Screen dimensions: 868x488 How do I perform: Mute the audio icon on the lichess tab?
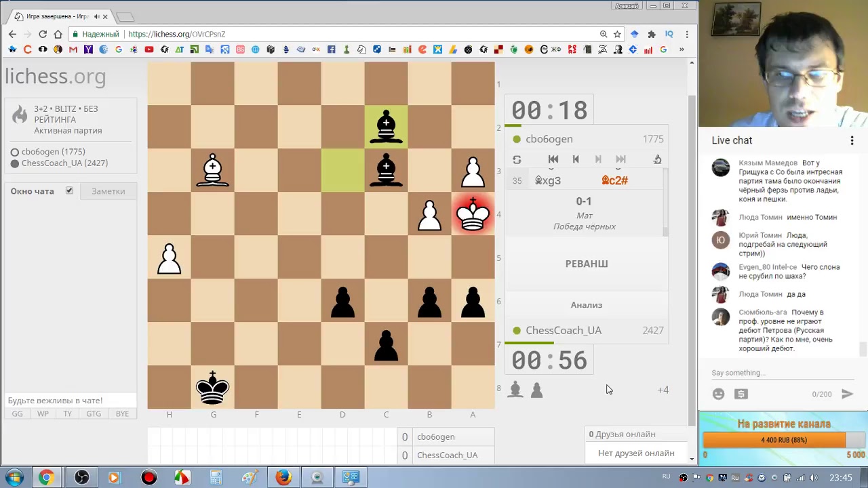pyautogui.click(x=96, y=16)
